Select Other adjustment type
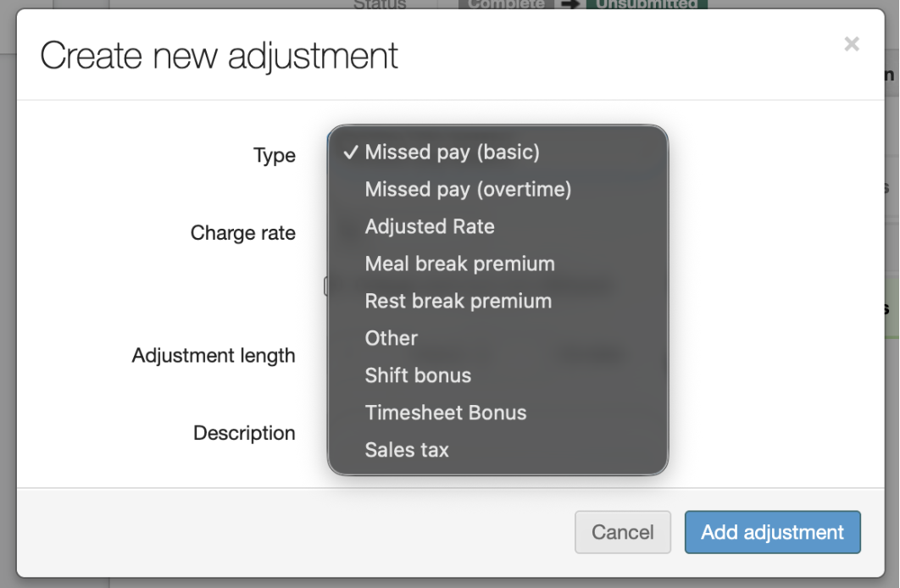Image resolution: width=900 pixels, height=588 pixels. 391,339
